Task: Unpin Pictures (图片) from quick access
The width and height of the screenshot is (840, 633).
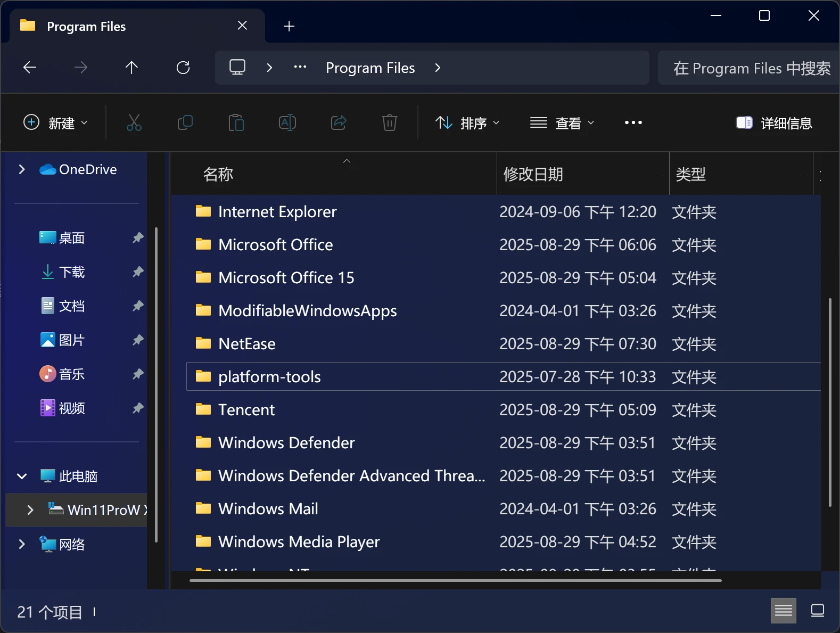Action: coord(138,340)
